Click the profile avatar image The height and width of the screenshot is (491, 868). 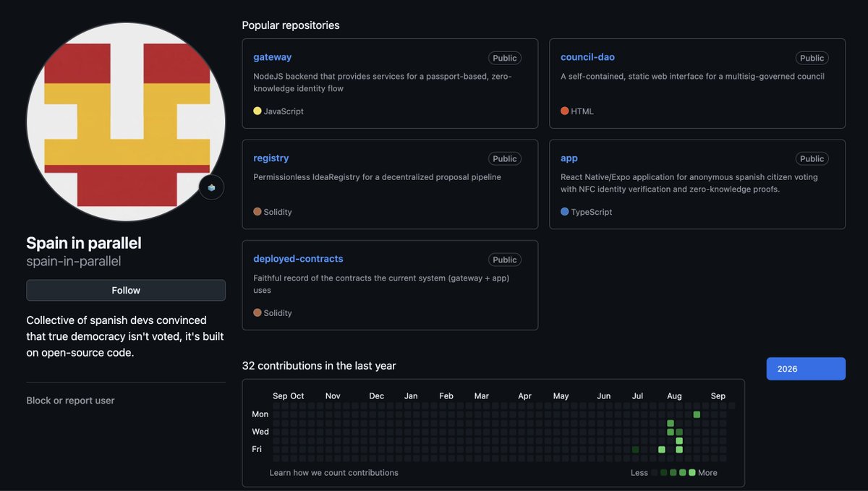tap(126, 122)
